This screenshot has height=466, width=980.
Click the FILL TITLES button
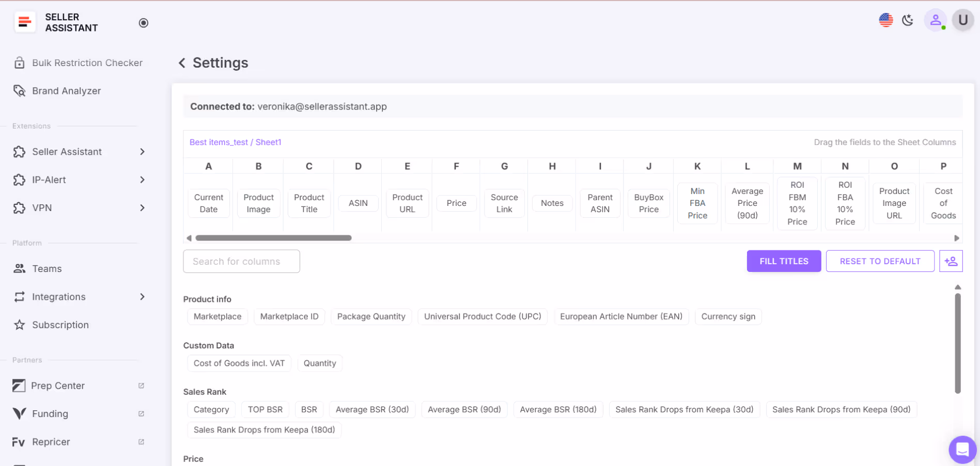point(784,261)
